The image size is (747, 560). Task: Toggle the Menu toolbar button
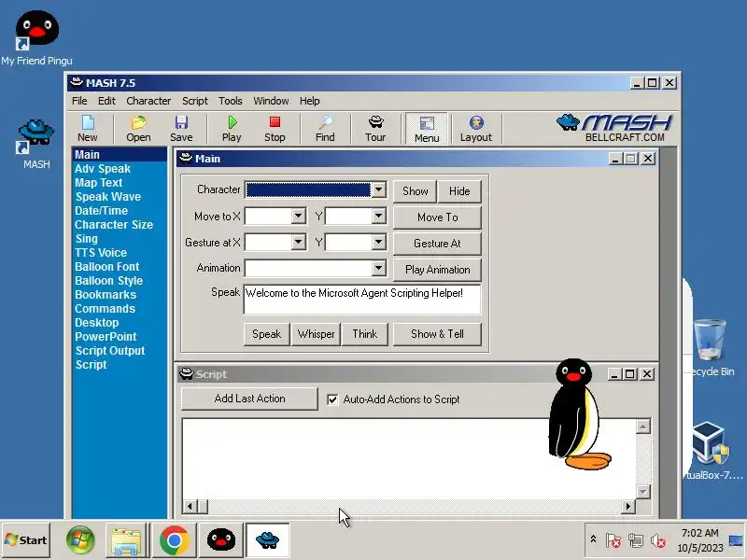427,129
